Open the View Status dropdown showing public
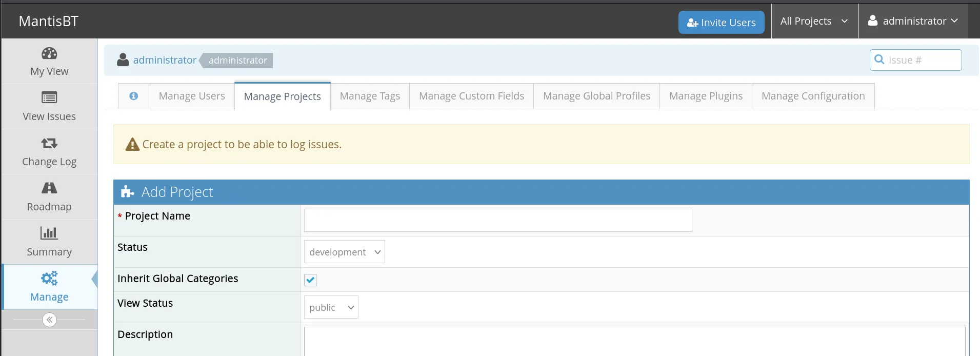This screenshot has width=980, height=356. [331, 307]
